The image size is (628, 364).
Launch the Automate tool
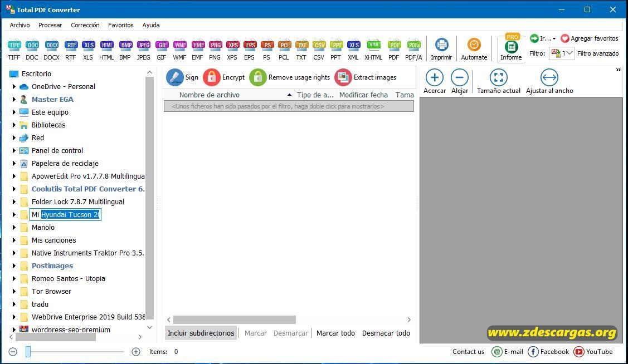474,50
